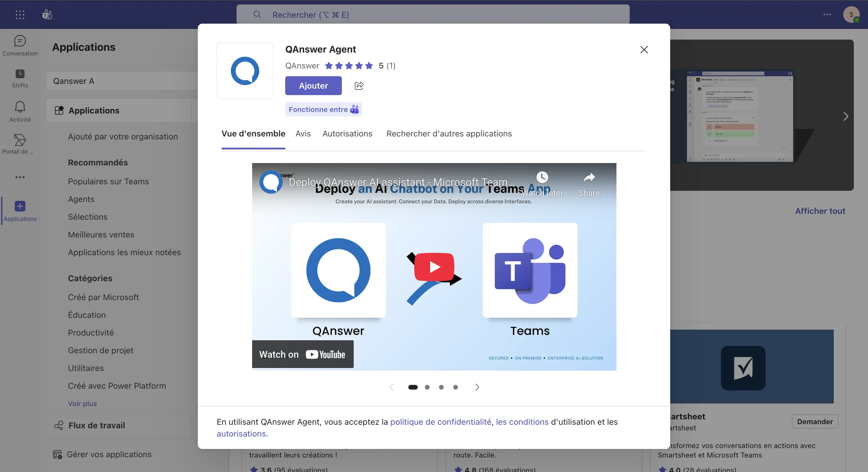Open the politique de confidentialité link
This screenshot has width=868, height=472.
(440, 422)
